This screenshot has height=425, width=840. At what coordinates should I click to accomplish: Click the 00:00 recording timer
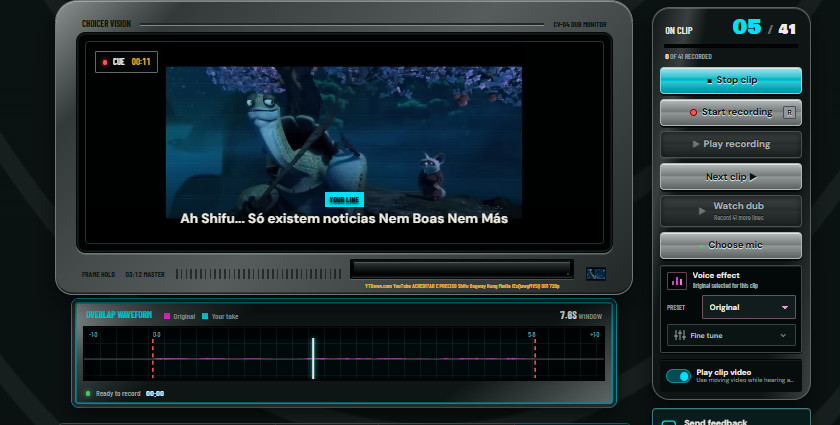tap(155, 393)
